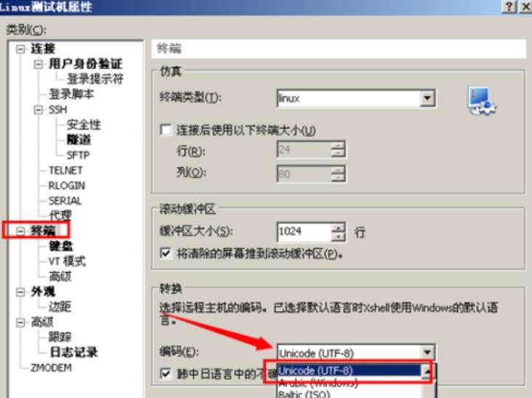Select Arabic (Windows) in the encoding list
This screenshot has height=398, width=532.
point(348,383)
